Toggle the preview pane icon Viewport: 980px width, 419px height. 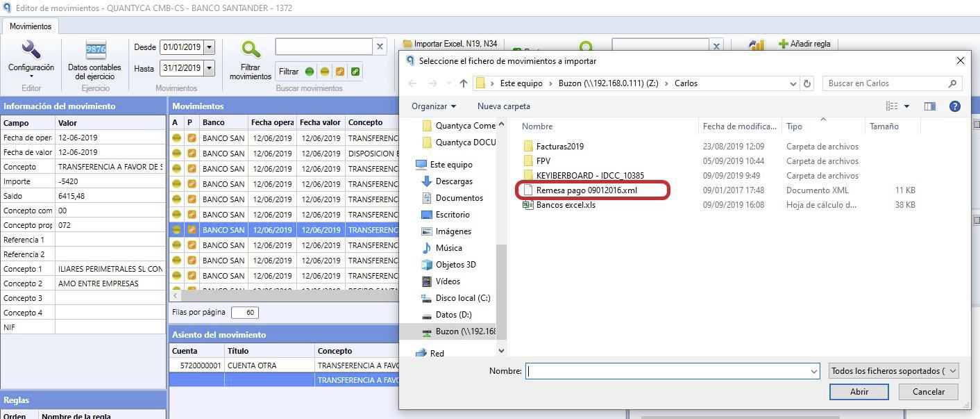(930, 106)
